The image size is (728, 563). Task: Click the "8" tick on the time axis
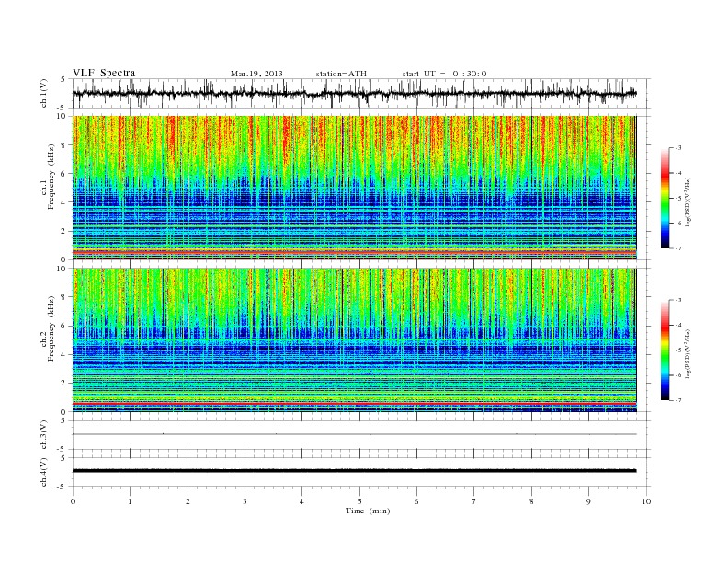point(531,501)
